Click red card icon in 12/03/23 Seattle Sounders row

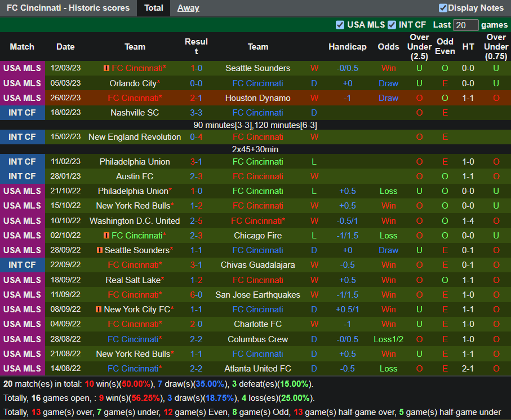pyautogui.click(x=106, y=68)
